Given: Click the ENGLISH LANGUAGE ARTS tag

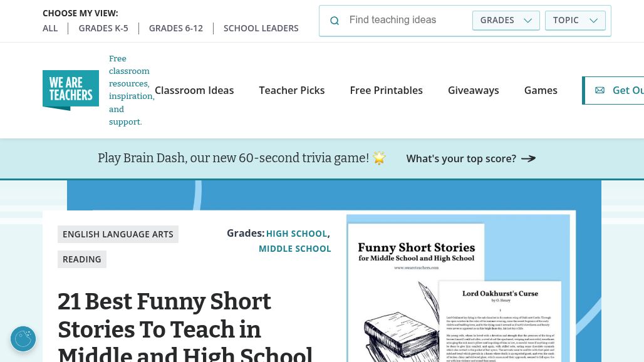Looking at the screenshot, I should (x=118, y=234).
